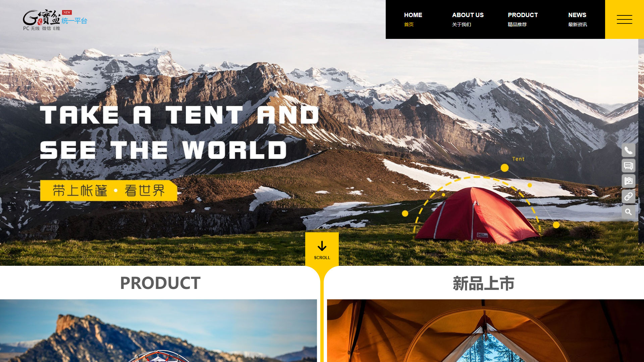Open the chat message icon

click(x=628, y=166)
